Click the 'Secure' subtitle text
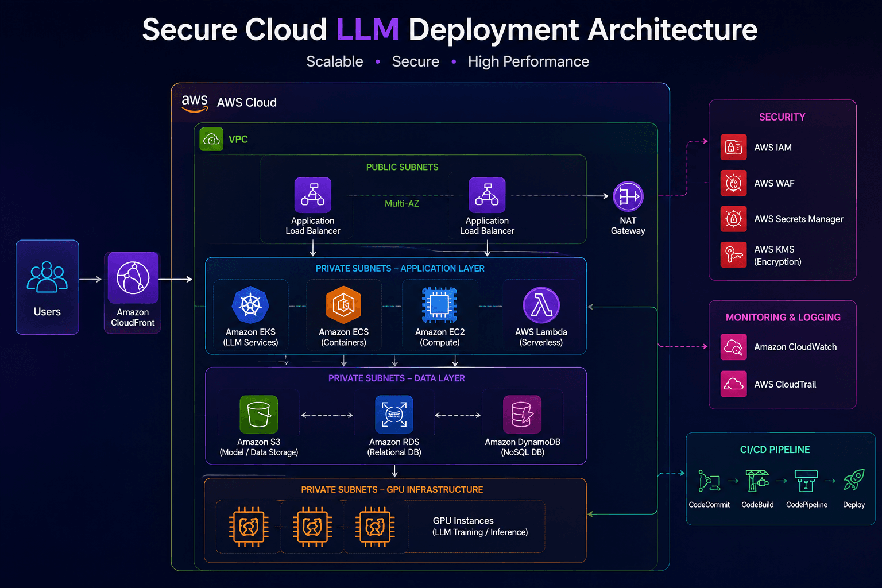882x588 pixels. tap(416, 61)
